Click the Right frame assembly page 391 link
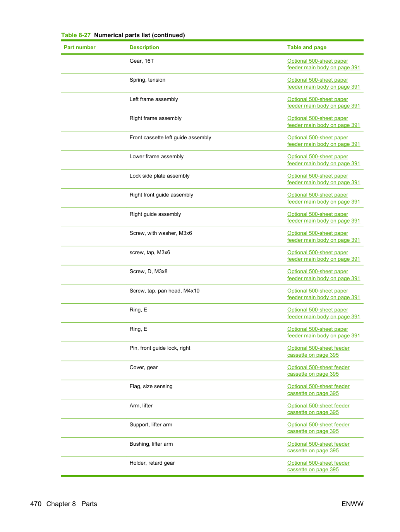The image size is (400, 532). point(323,121)
